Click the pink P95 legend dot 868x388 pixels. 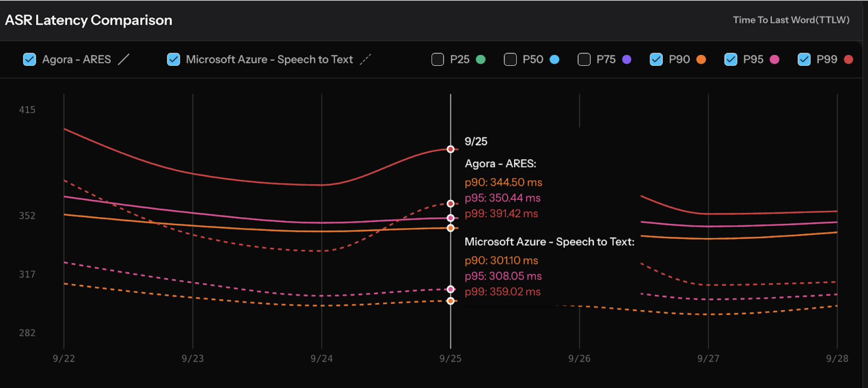click(775, 60)
